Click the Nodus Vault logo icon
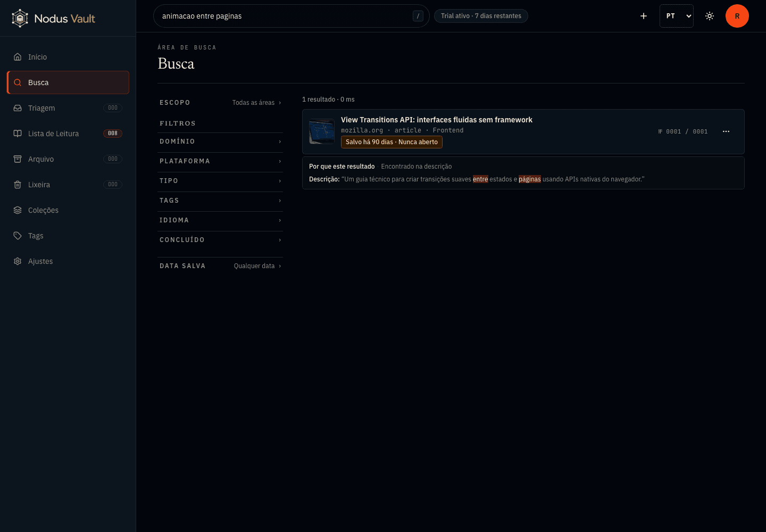766x532 pixels. click(20, 18)
